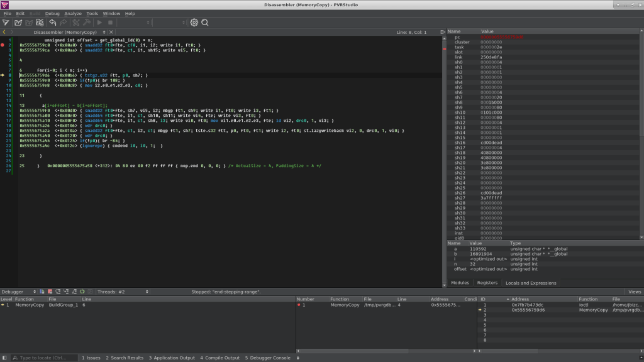
Task: Click the step out icon in Debugger bar
Action: [x=74, y=292]
